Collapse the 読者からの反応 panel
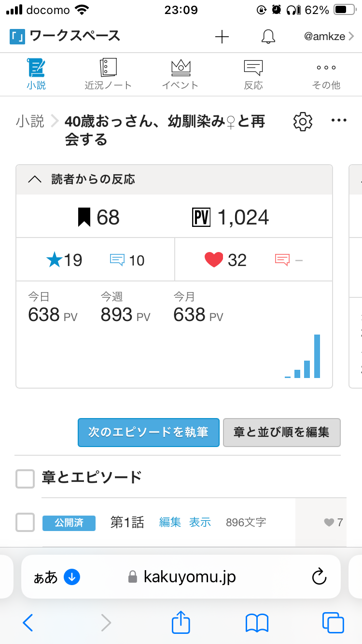Screen dimensions: 362x644 pyautogui.click(x=35, y=180)
